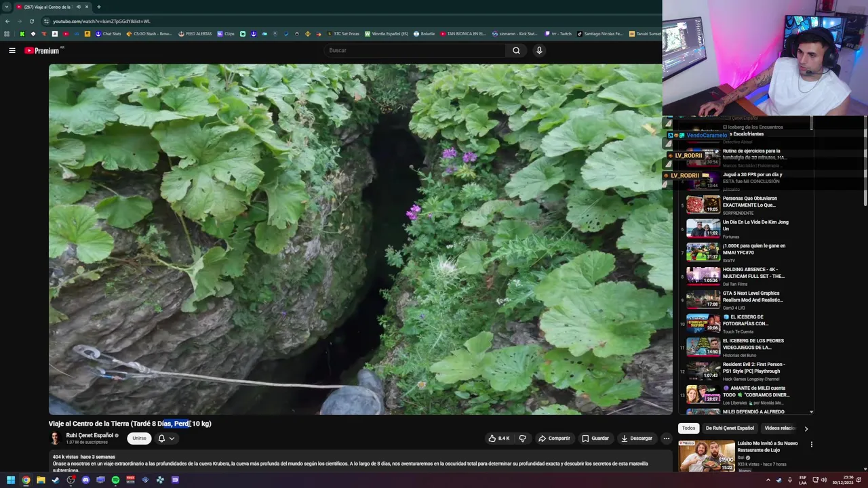Save video using the Guardar button
Viewport: 868px width, 488px height.
pyautogui.click(x=595, y=439)
